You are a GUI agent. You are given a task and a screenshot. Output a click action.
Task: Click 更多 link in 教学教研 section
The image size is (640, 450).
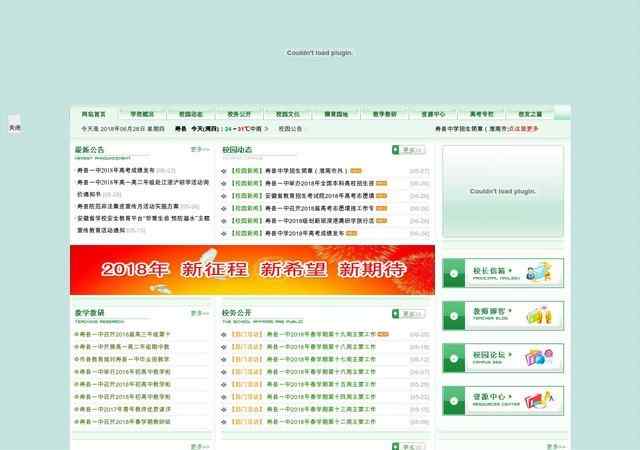coord(200,313)
